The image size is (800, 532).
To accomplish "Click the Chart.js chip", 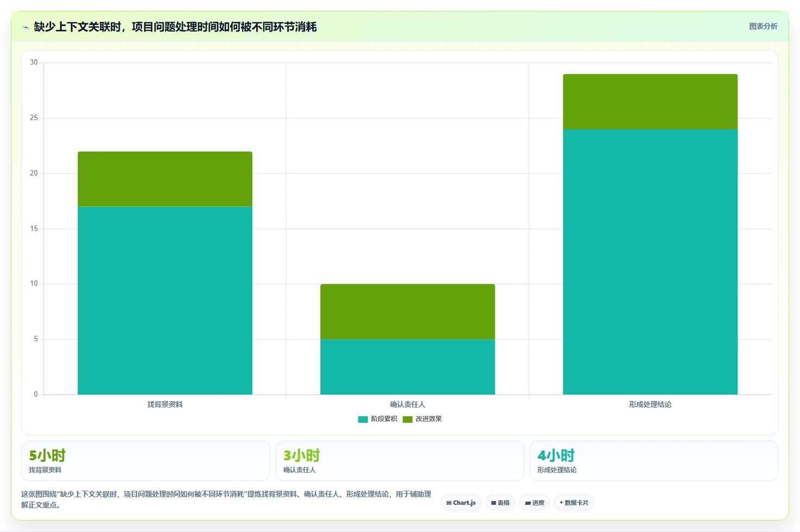I will 461,503.
